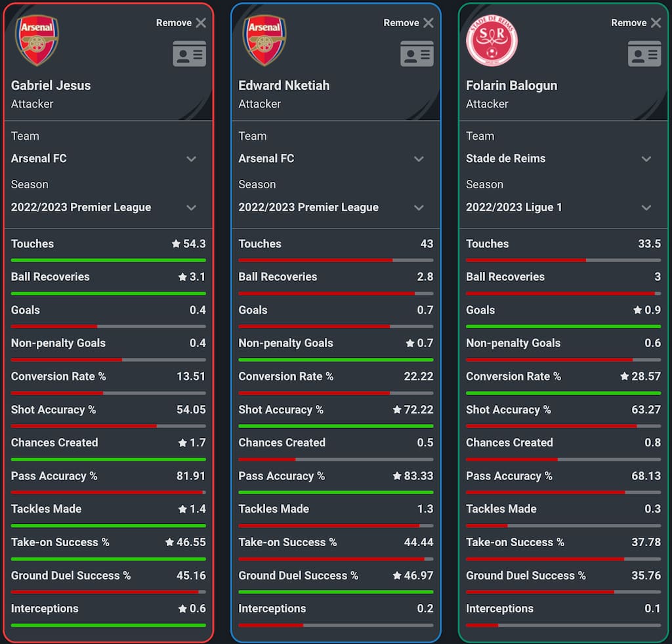Click the star next to Balogun's Goals value
This screenshot has height=644, width=672.
click(637, 311)
